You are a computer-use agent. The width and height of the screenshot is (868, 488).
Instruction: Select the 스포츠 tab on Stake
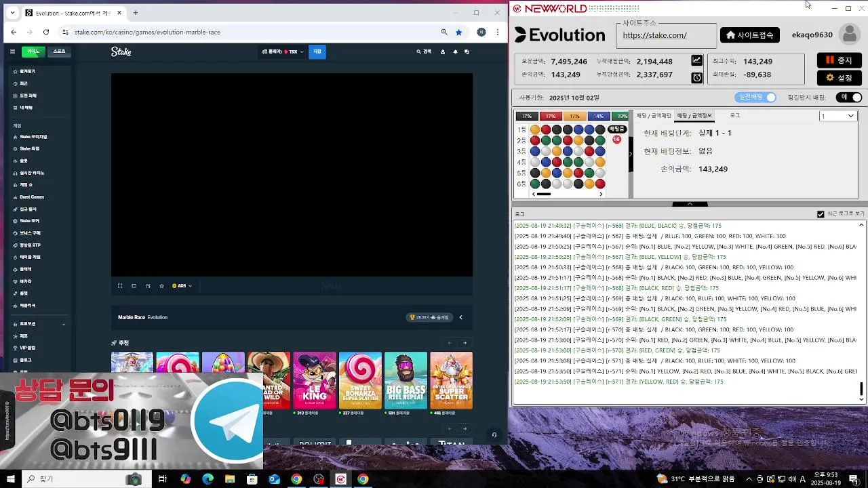59,52
